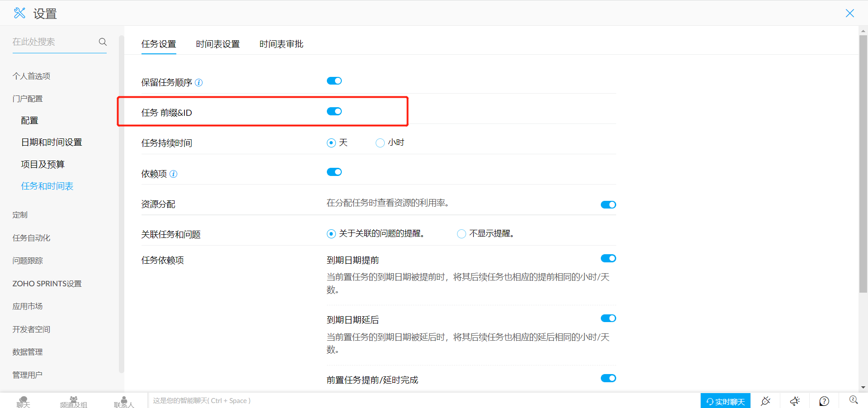Open 日期和时间设置 in sidebar
This screenshot has width=868, height=408.
pyautogui.click(x=52, y=142)
